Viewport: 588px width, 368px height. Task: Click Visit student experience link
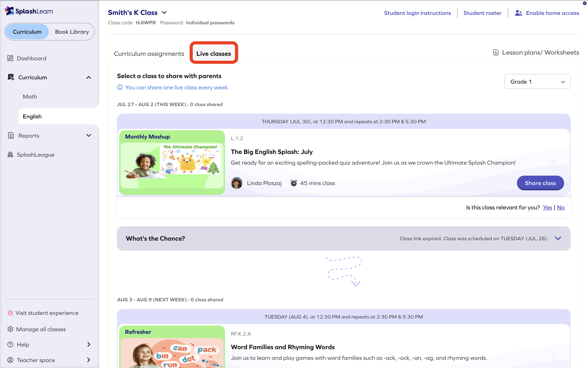click(47, 313)
